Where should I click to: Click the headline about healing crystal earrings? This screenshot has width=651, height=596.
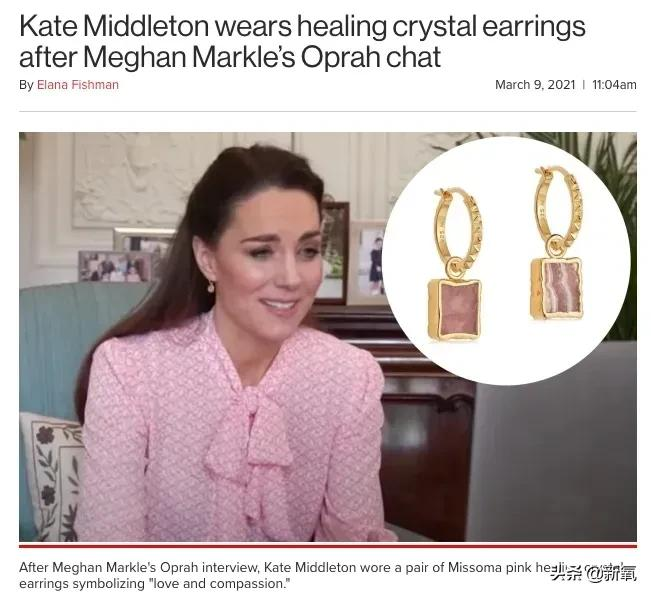[x=302, y=42]
